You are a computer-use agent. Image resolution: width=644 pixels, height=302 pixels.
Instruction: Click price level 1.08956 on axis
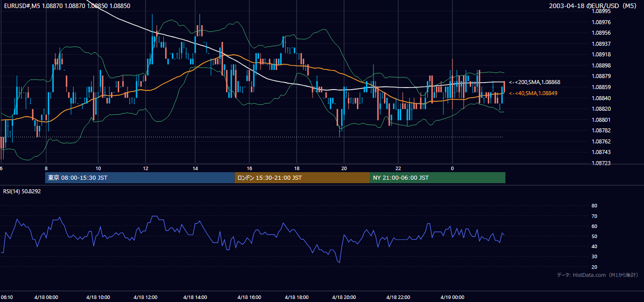[601, 33]
